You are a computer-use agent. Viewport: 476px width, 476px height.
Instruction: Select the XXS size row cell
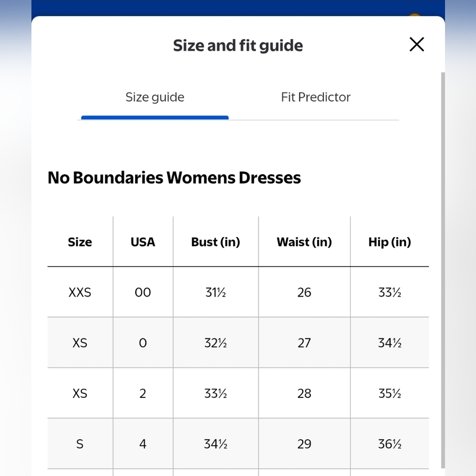pyautogui.click(x=80, y=292)
